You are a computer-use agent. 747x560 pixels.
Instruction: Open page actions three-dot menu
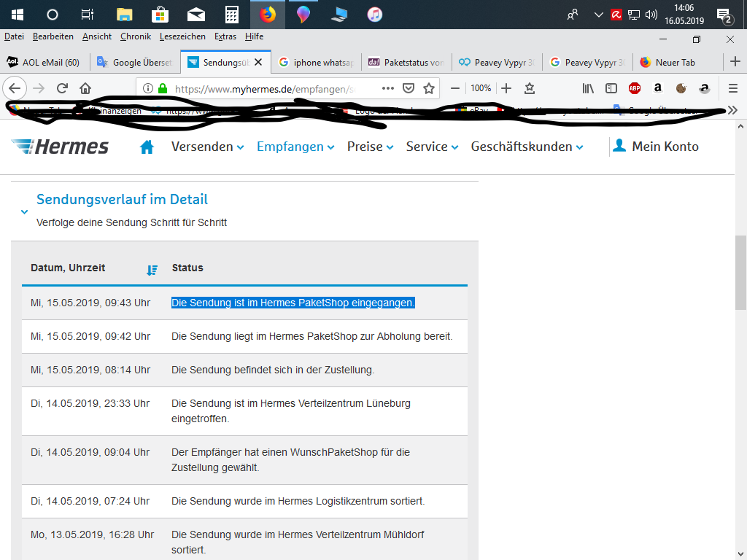(x=388, y=88)
